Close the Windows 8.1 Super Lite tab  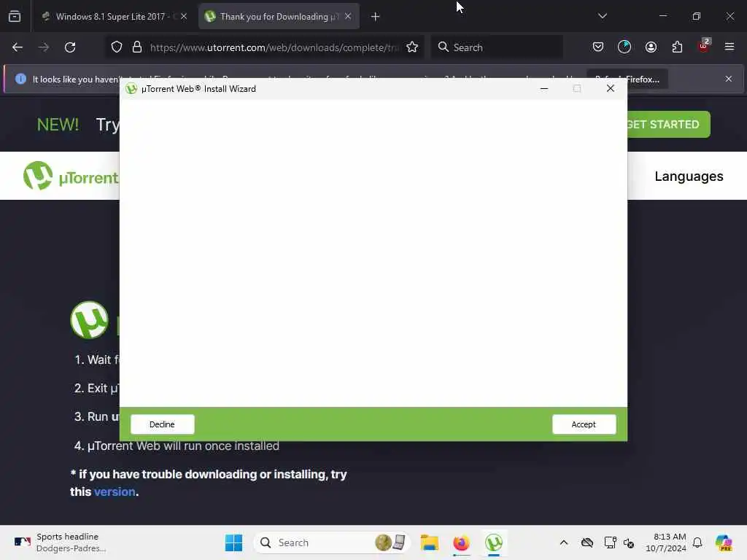click(184, 17)
